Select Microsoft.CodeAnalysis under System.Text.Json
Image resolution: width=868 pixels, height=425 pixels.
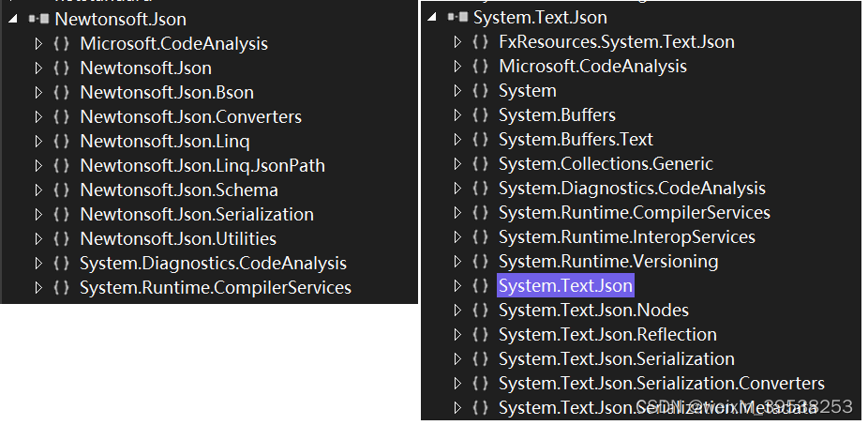click(592, 67)
